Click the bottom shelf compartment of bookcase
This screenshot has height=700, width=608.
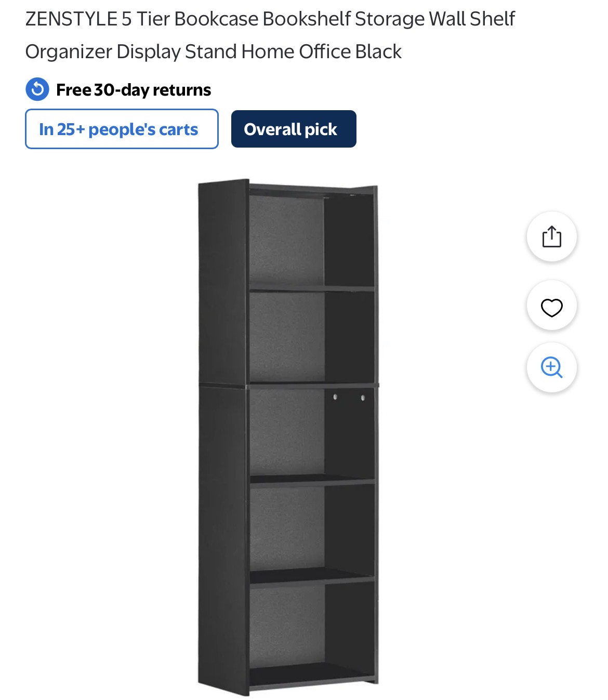click(x=311, y=624)
